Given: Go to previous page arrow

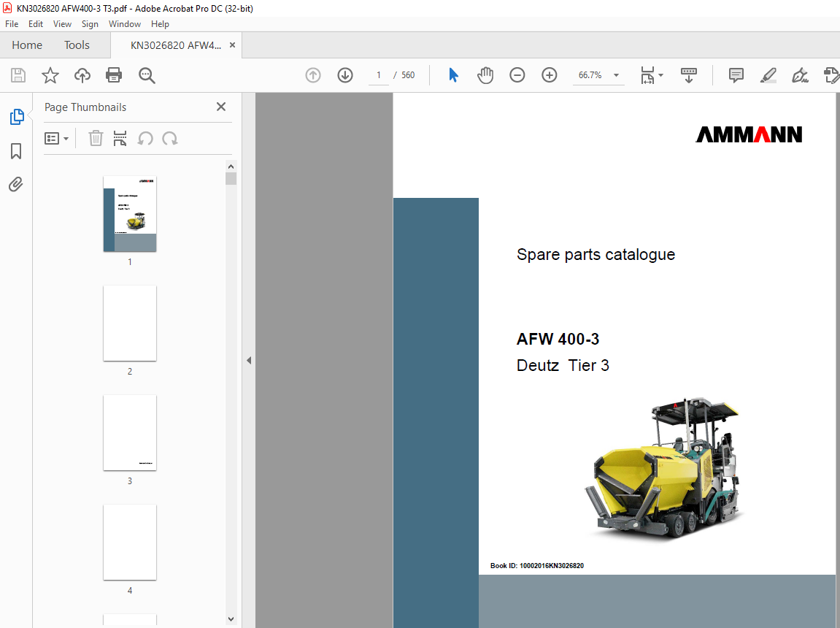Looking at the screenshot, I should (x=313, y=75).
